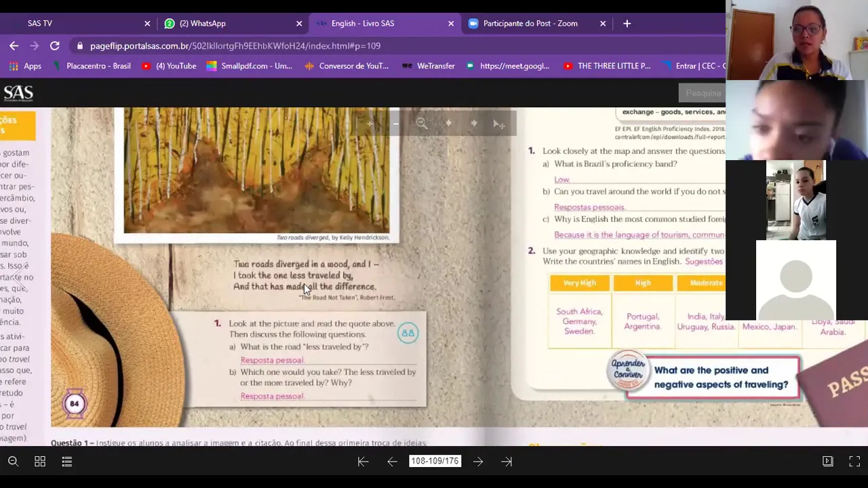868x488 pixels.
Task: Select the third Zoom video of standing girl
Action: (x=796, y=200)
